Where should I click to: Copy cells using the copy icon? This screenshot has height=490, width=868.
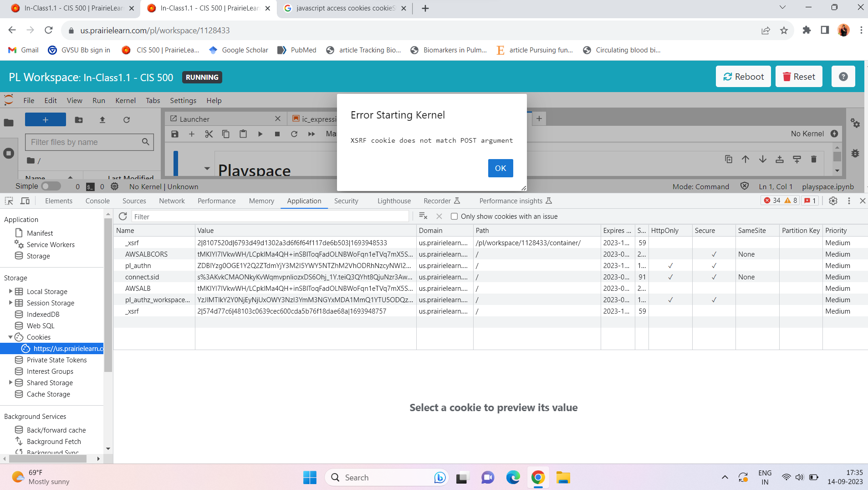click(x=226, y=134)
